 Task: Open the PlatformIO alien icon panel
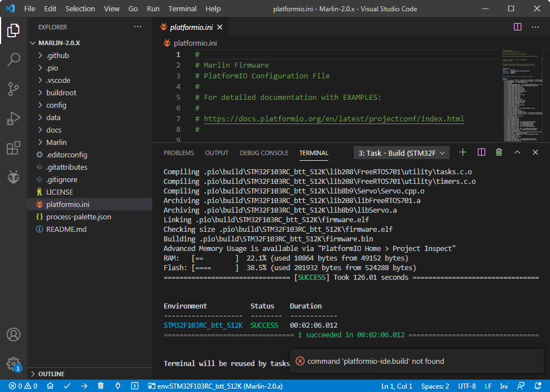14,178
